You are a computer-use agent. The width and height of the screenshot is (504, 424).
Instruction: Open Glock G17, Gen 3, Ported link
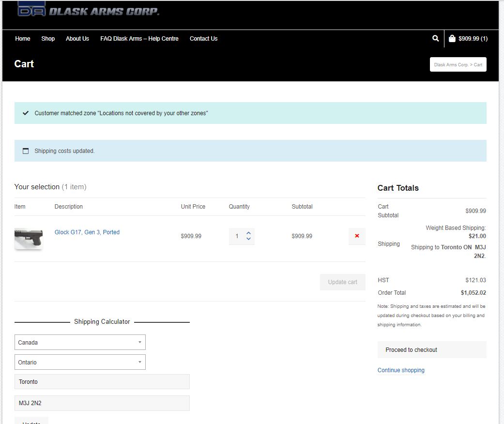click(x=87, y=232)
